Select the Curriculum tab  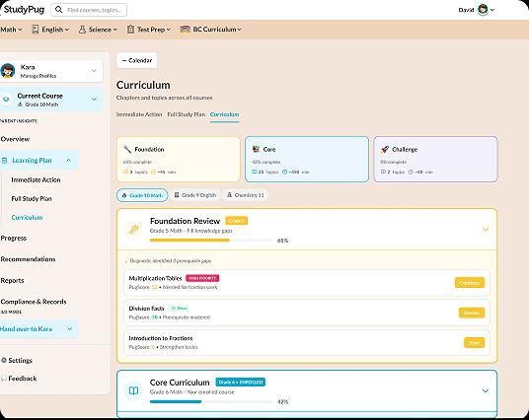point(224,114)
